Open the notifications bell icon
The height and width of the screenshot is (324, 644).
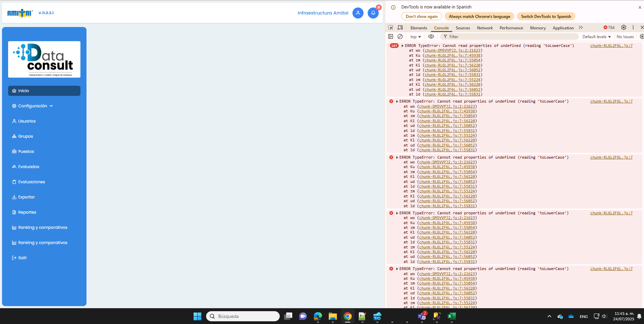[373, 13]
